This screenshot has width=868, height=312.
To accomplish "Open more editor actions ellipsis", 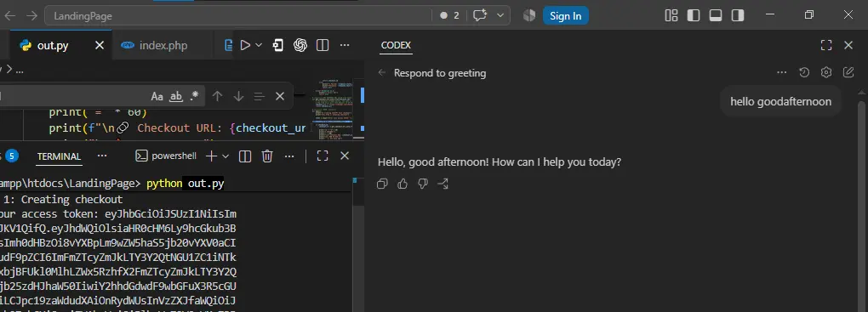I will [345, 45].
